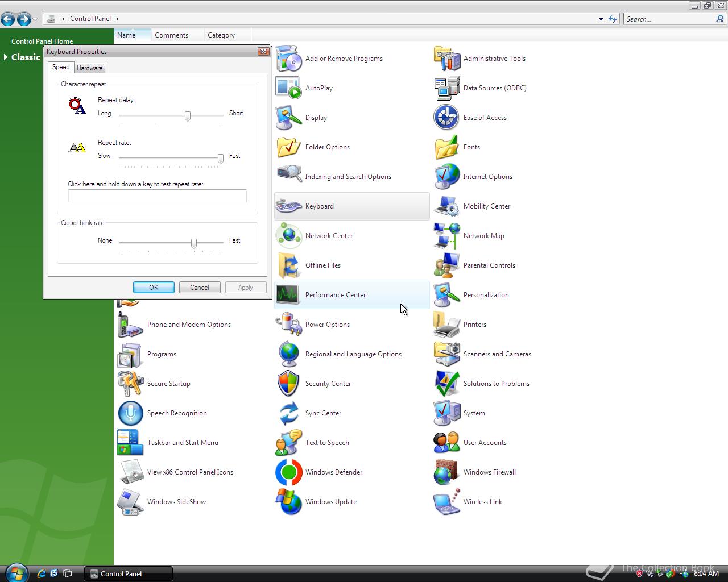Open the Display icon
The width and height of the screenshot is (728, 582).
289,118
